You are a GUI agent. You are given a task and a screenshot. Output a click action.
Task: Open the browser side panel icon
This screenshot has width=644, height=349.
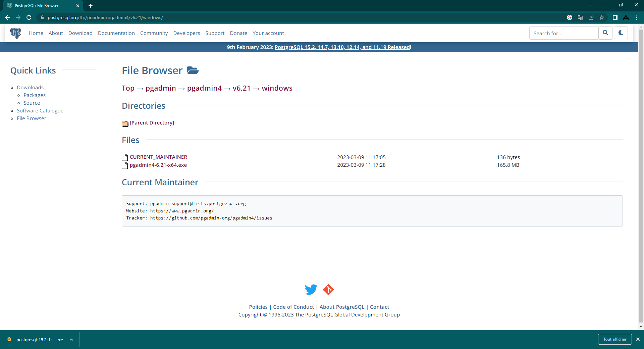tap(615, 17)
